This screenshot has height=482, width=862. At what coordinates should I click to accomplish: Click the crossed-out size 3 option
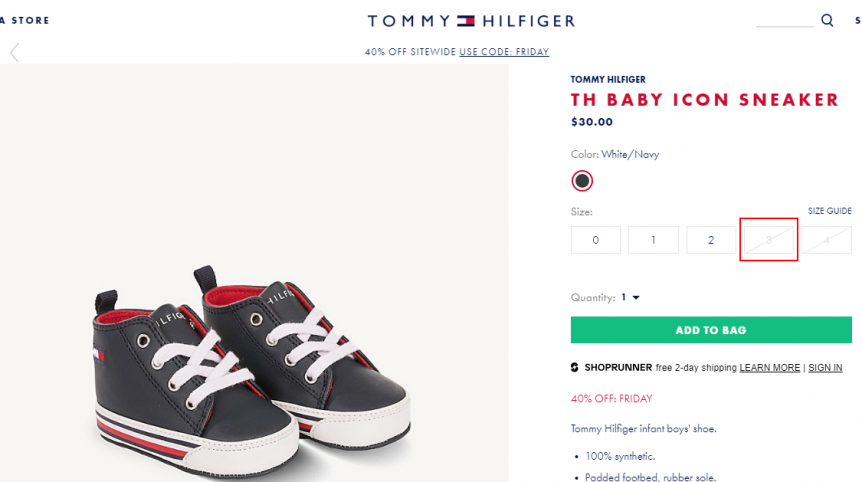pos(769,240)
